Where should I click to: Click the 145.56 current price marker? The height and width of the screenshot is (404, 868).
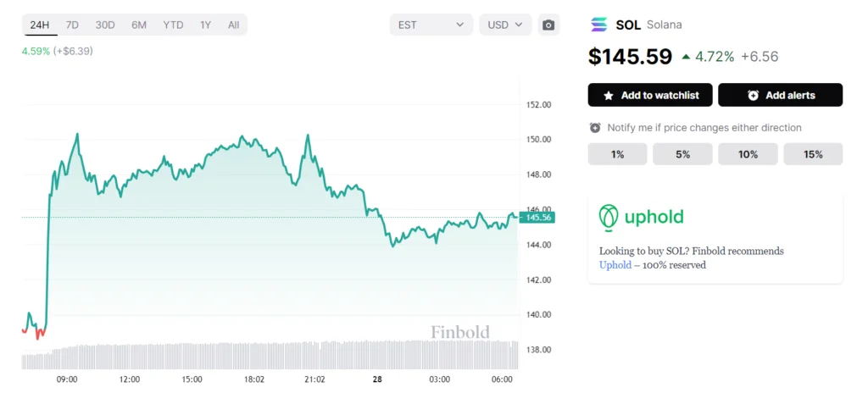tap(537, 218)
